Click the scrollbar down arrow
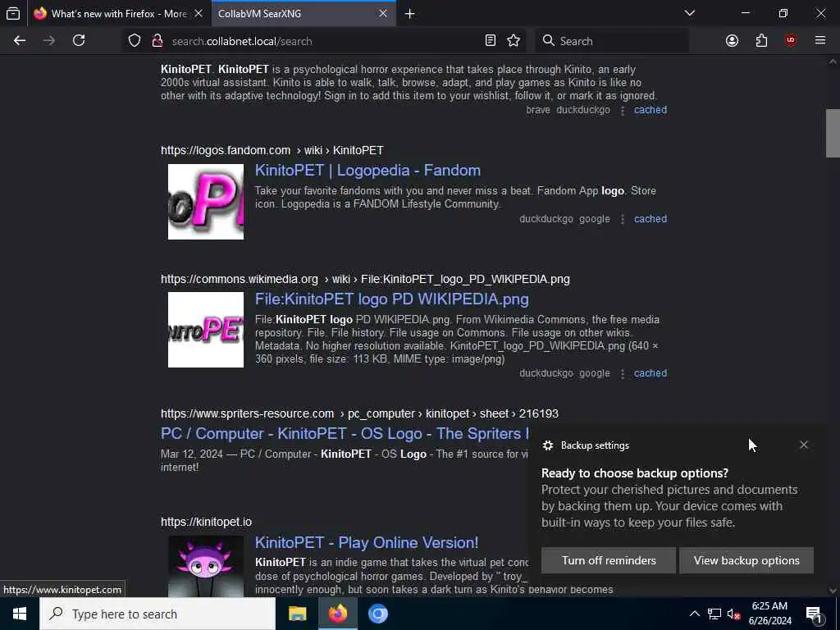Viewport: 840px width, 630px height. coord(833,591)
